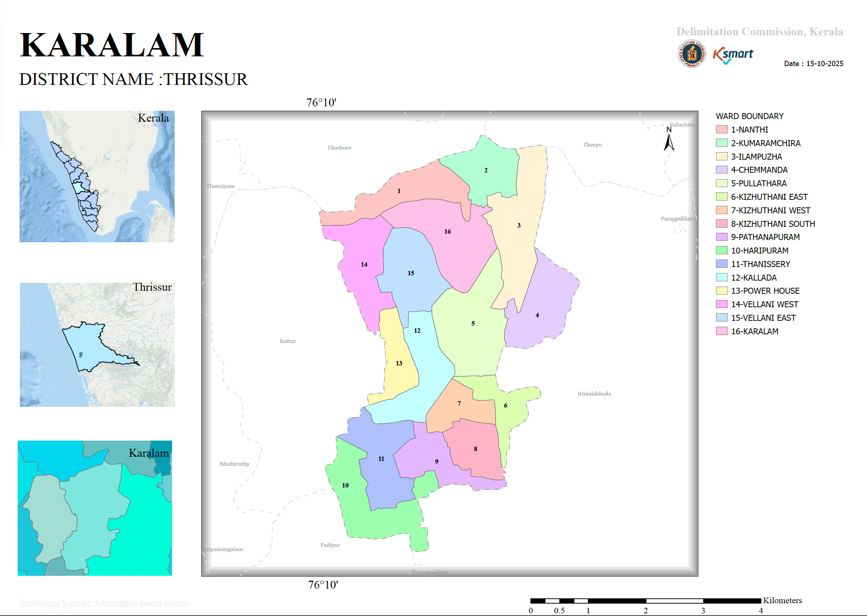Click ward 2 on the main map

[x=485, y=170]
